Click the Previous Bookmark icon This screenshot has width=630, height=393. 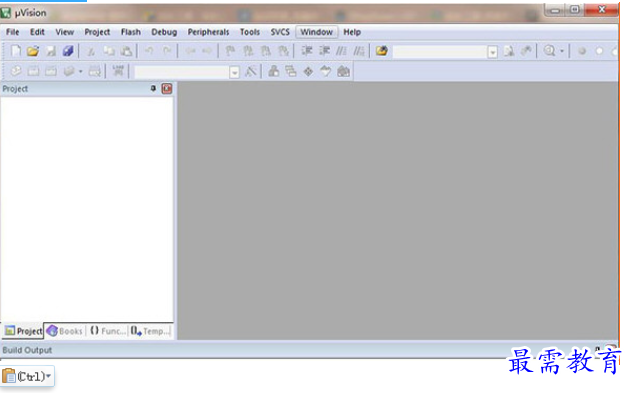(x=248, y=51)
